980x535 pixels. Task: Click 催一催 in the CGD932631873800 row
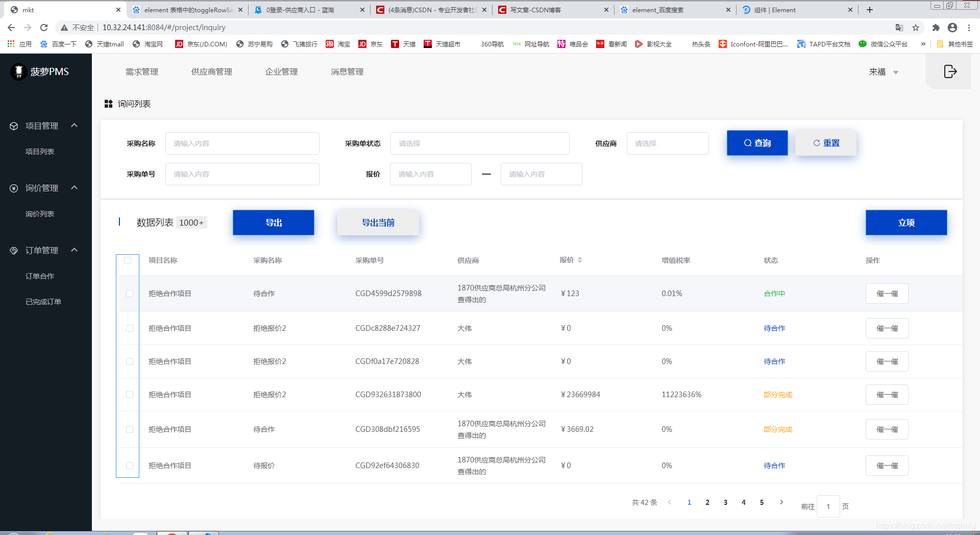887,395
